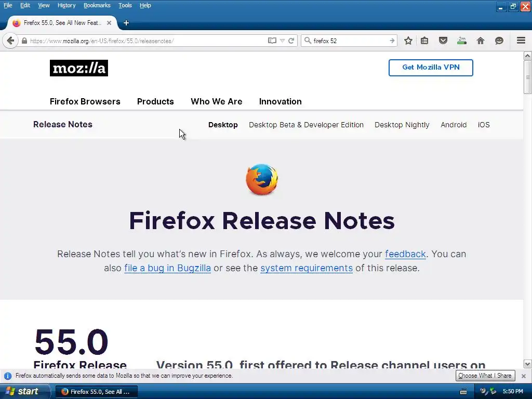Click the vertical scrollbar thumb

pos(528,77)
